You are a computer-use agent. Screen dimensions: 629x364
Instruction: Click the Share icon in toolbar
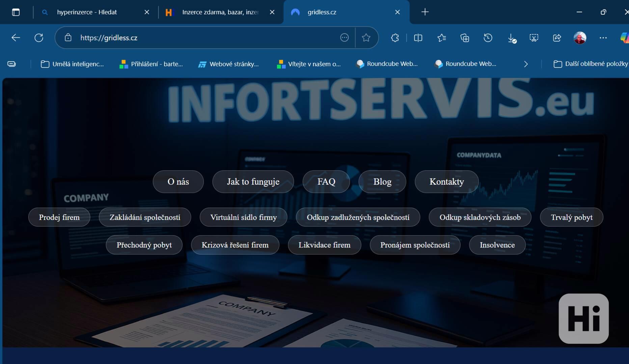point(557,38)
